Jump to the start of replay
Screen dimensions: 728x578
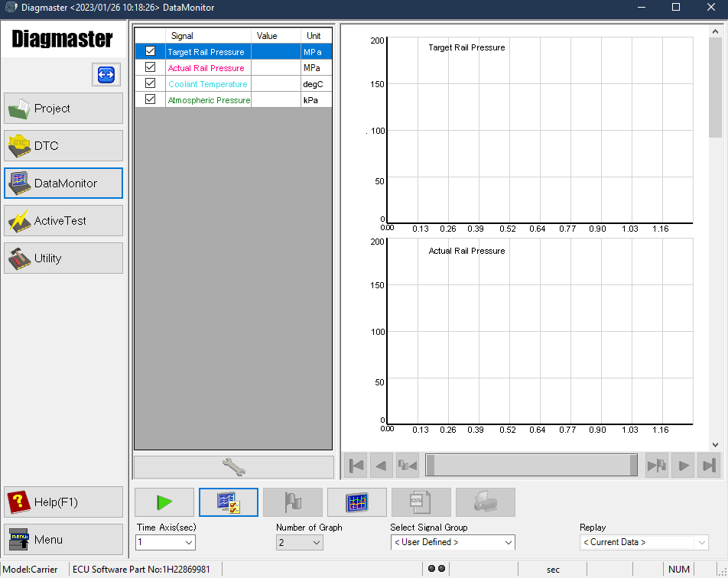(356, 465)
